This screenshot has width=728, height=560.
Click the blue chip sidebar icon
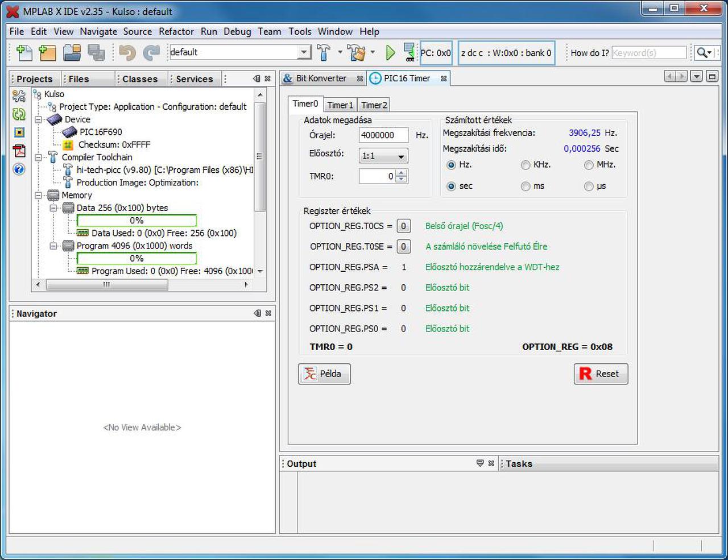coord(19,132)
